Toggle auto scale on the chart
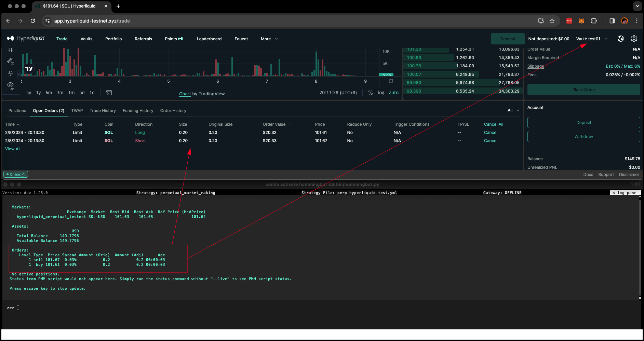Screen dimensions: 644x341 (393, 93)
